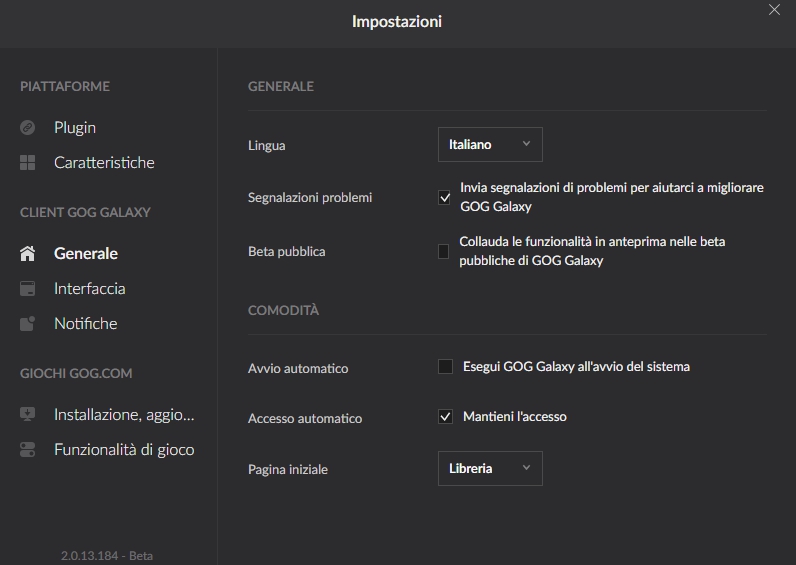Open Installazione, aggio... settings

[x=124, y=414]
